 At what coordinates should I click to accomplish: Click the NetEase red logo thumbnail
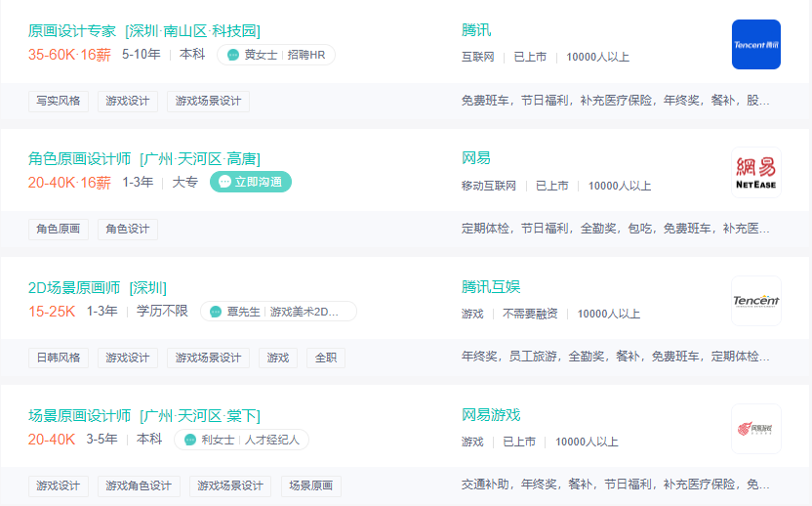tap(755, 173)
